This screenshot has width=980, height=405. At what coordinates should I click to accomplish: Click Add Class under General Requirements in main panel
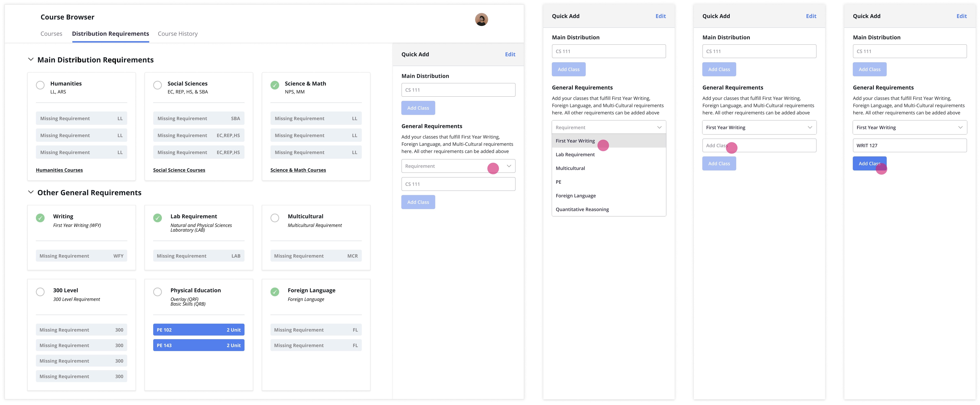418,202
